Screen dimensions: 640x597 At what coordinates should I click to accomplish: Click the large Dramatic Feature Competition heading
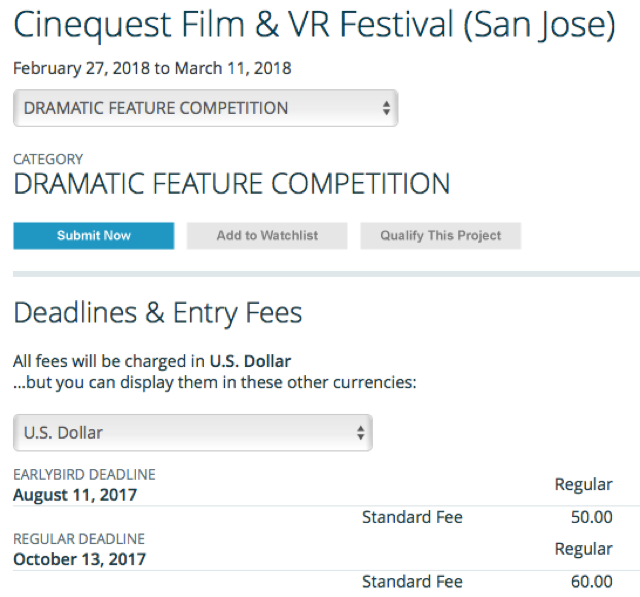(x=231, y=184)
